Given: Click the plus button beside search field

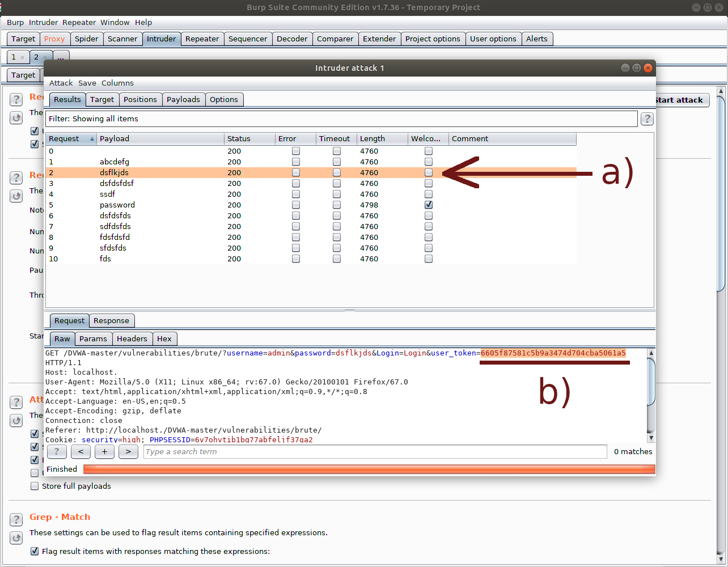Looking at the screenshot, I should [104, 451].
